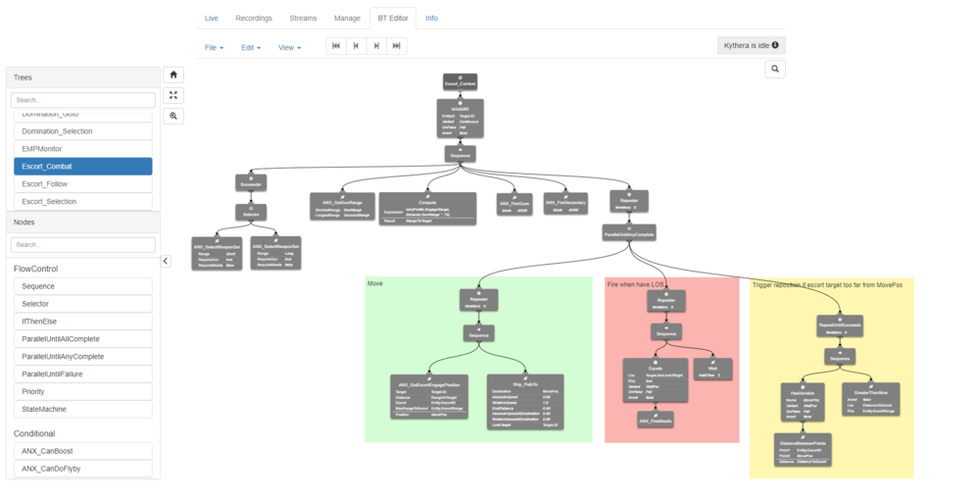Open the View dropdown menu
980x498 pixels.
tap(289, 47)
